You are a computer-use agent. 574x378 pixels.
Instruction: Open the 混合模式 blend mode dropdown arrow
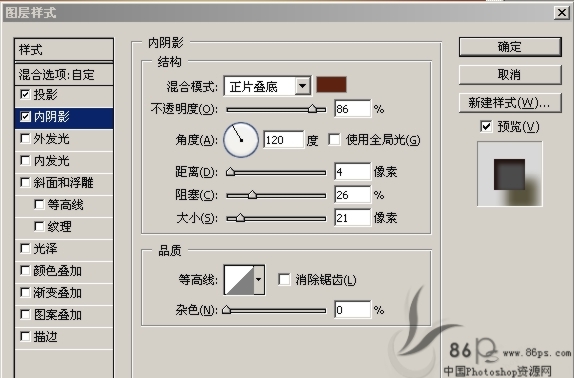pos(302,86)
